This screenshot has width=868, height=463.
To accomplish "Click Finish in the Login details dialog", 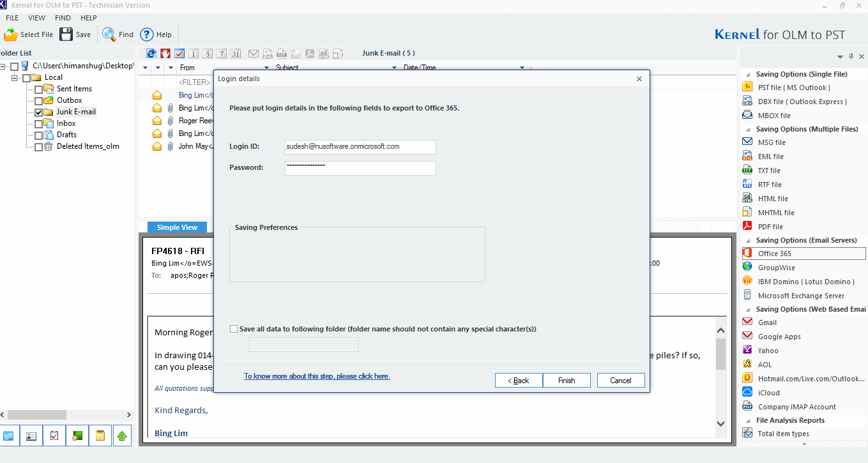I will 567,381.
